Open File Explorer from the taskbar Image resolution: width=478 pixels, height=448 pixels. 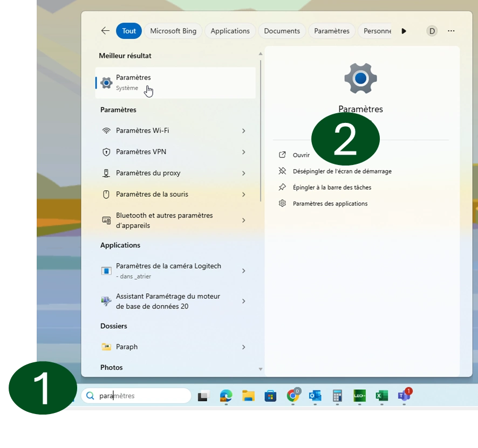tap(248, 396)
